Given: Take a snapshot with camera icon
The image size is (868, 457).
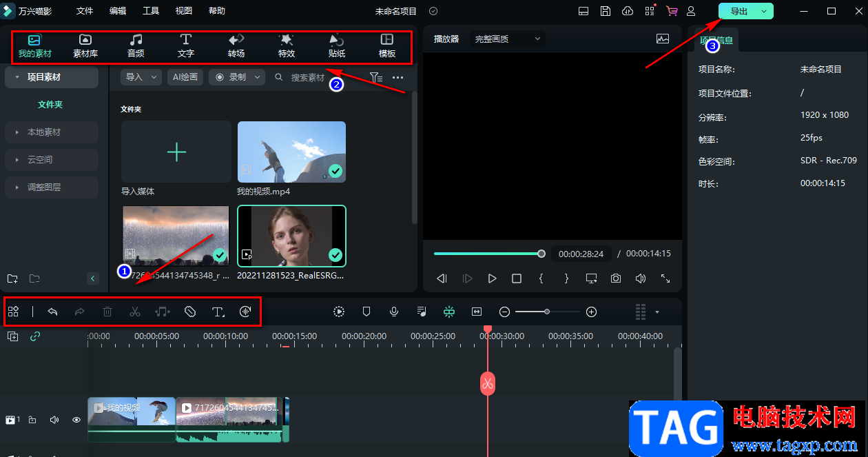Looking at the screenshot, I should click(x=616, y=278).
